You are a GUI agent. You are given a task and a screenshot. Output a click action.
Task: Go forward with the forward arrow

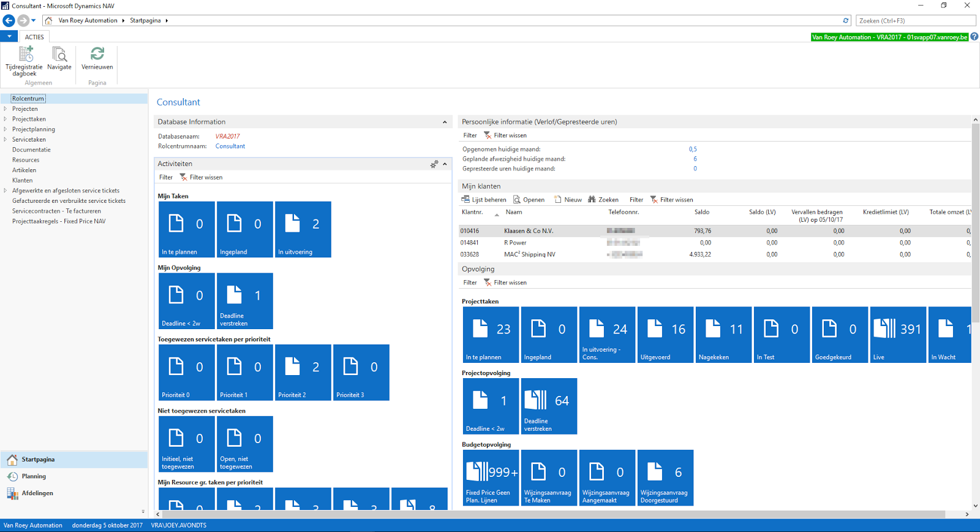(x=23, y=20)
